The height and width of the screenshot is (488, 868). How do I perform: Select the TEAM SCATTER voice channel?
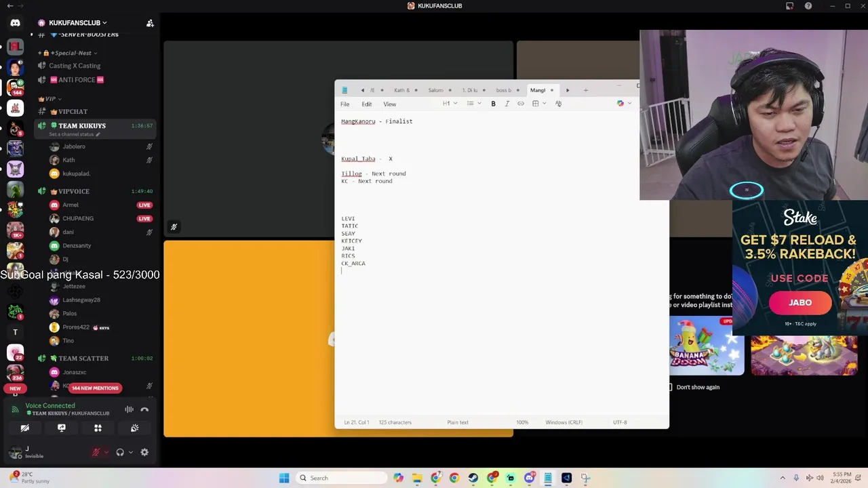coord(95,358)
